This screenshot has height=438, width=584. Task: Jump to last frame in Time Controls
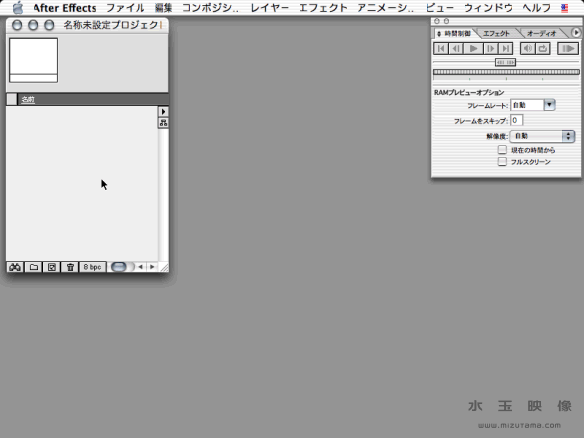(505, 48)
